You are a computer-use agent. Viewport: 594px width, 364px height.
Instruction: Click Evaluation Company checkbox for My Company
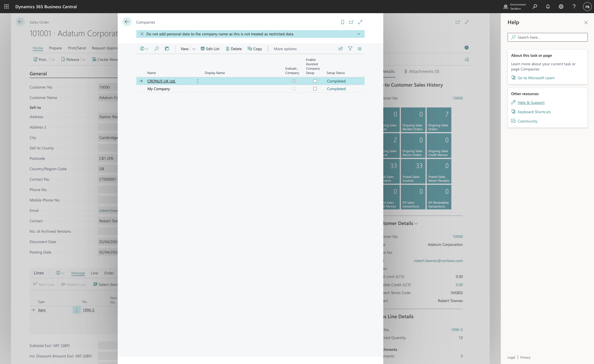point(294,89)
